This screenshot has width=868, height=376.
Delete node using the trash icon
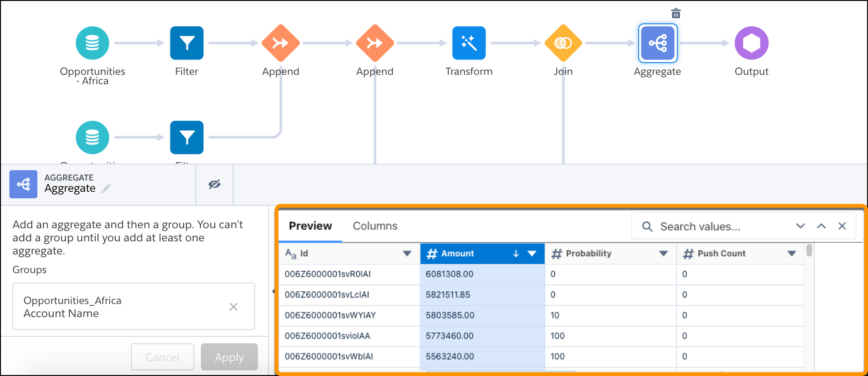tap(676, 13)
